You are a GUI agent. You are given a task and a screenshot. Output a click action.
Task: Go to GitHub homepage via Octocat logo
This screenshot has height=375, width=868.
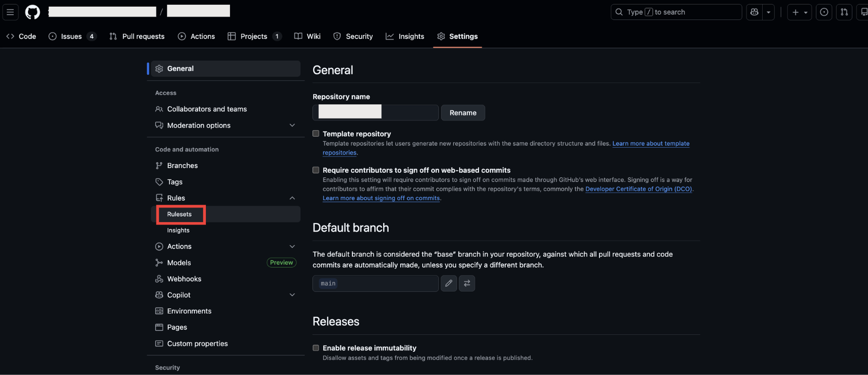tap(32, 12)
